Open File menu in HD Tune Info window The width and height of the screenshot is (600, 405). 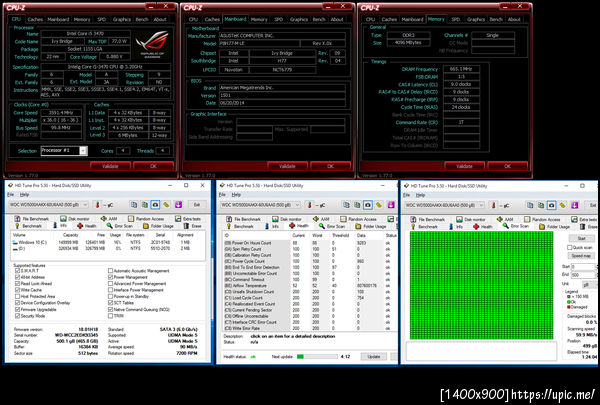point(11,194)
